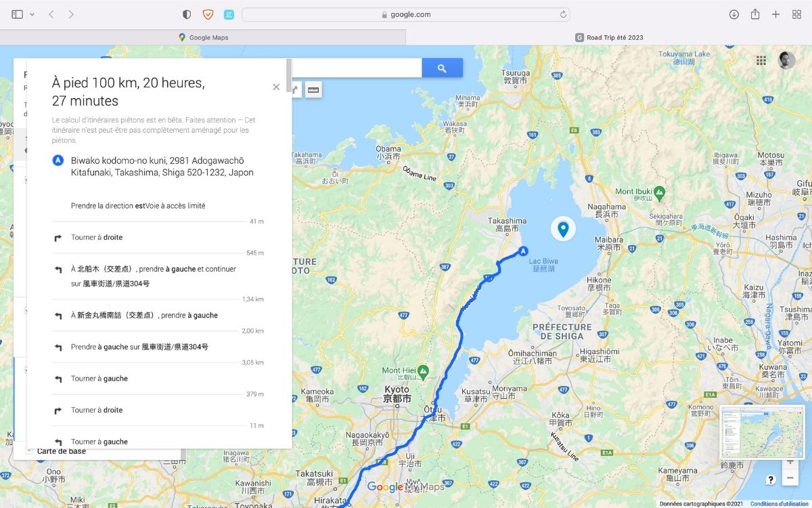Reload the page with the refresh icon
This screenshot has width=812, height=508.
click(563, 14)
